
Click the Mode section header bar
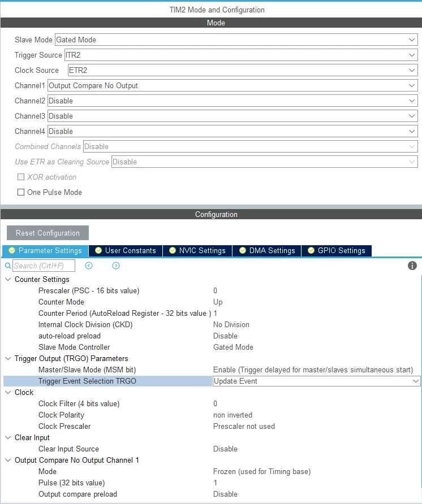pyautogui.click(x=211, y=23)
